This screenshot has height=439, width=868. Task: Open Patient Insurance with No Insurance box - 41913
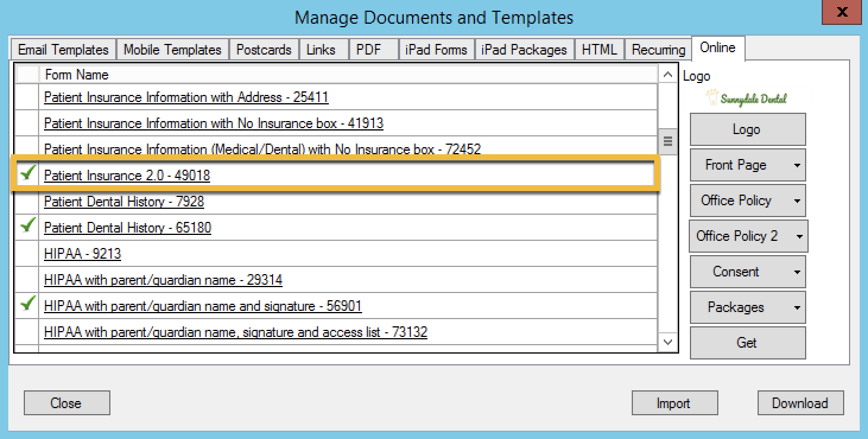coord(214,123)
